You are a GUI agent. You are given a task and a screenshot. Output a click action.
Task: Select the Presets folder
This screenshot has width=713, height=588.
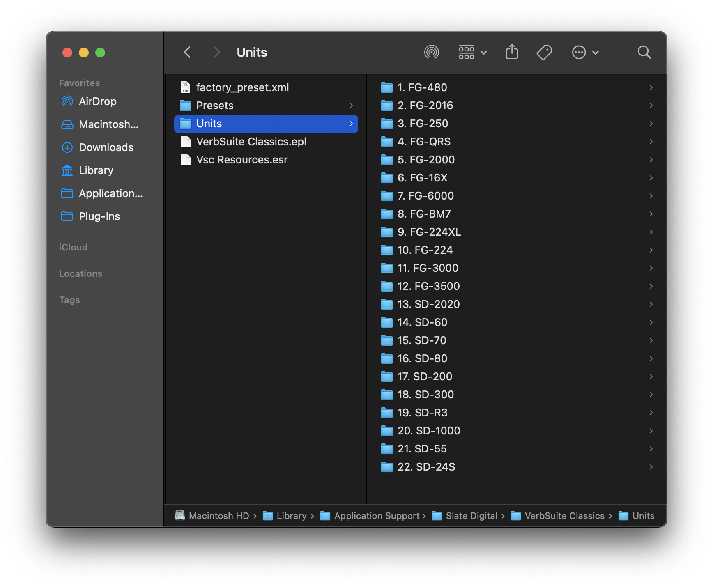click(266, 106)
